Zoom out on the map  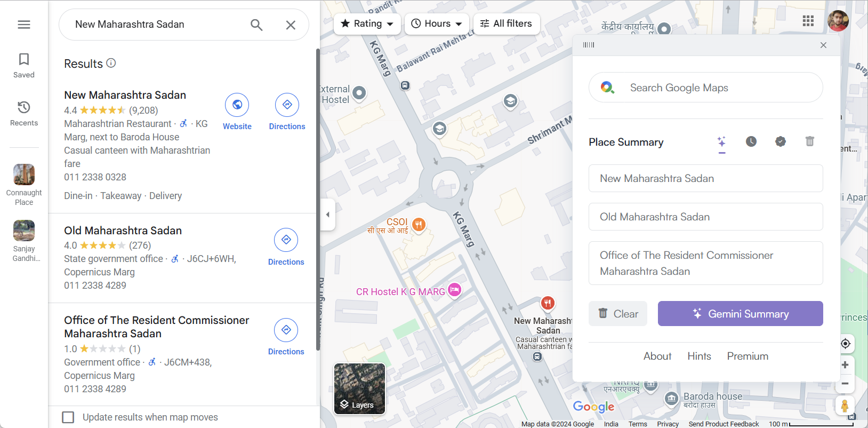[845, 383]
